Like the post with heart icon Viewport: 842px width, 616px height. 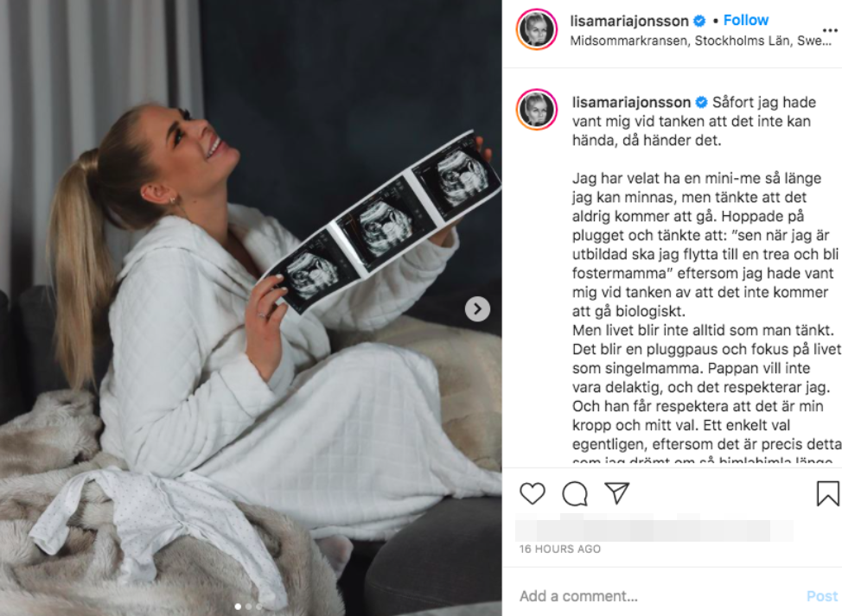coord(533,493)
